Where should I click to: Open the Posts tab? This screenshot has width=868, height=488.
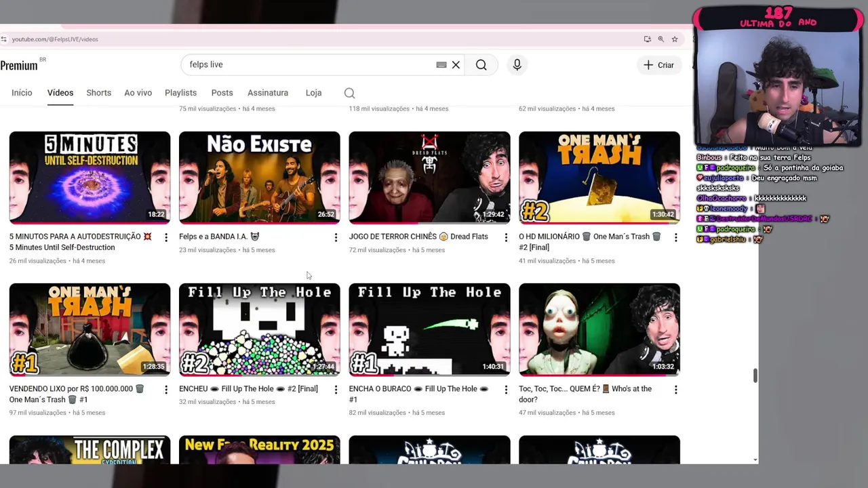coord(222,93)
